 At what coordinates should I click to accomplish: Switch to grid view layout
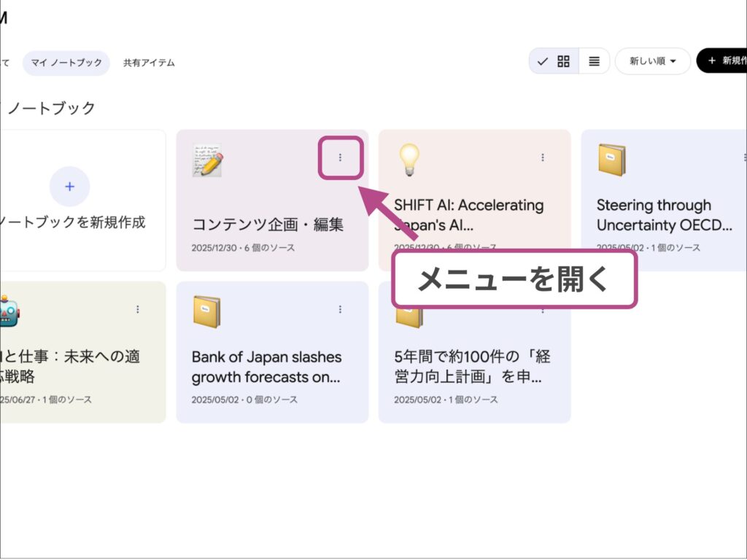562,61
